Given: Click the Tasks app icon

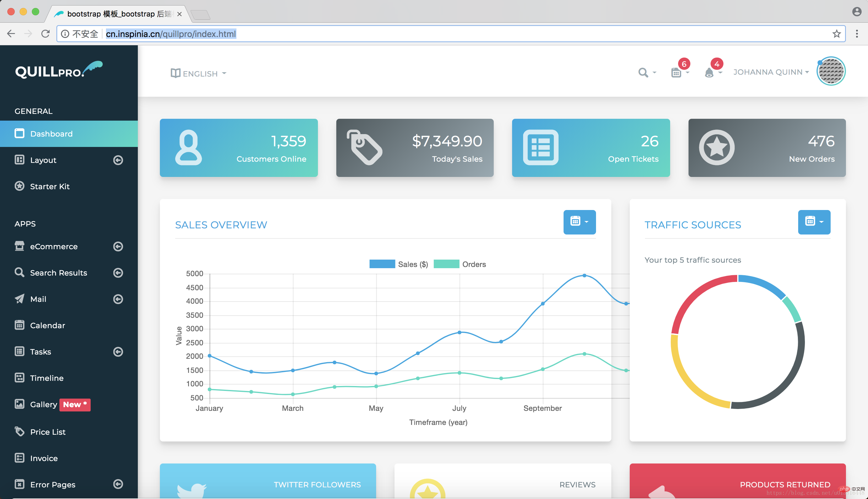Looking at the screenshot, I should pyautogui.click(x=19, y=351).
